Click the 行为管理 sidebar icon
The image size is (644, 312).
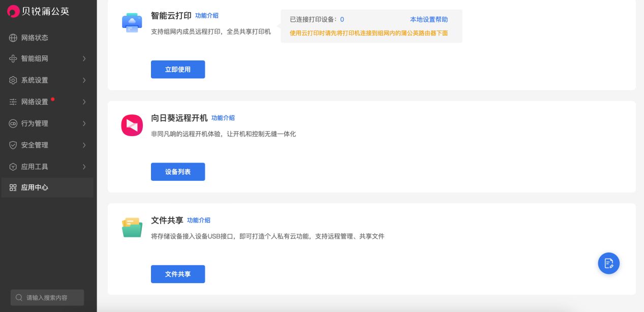pyautogui.click(x=13, y=123)
